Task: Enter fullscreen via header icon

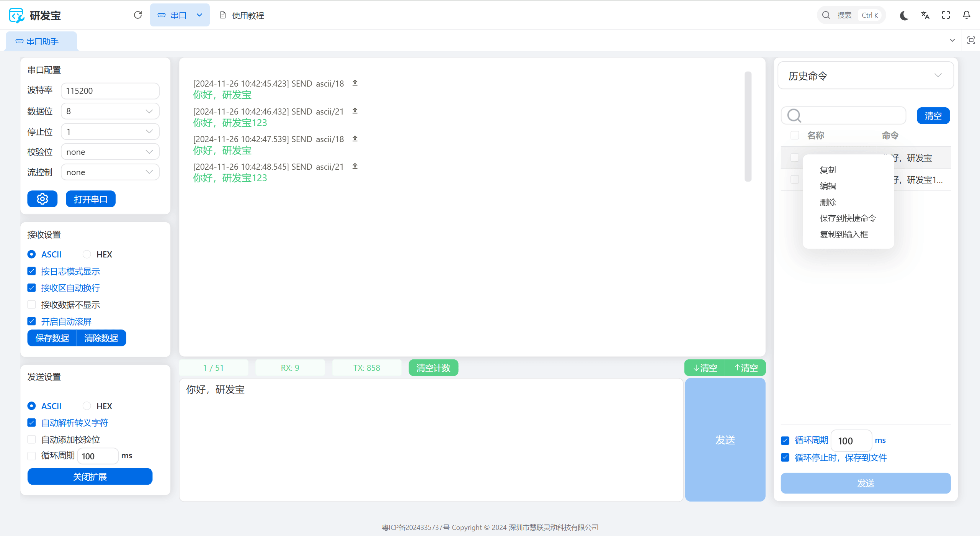Action: click(946, 15)
